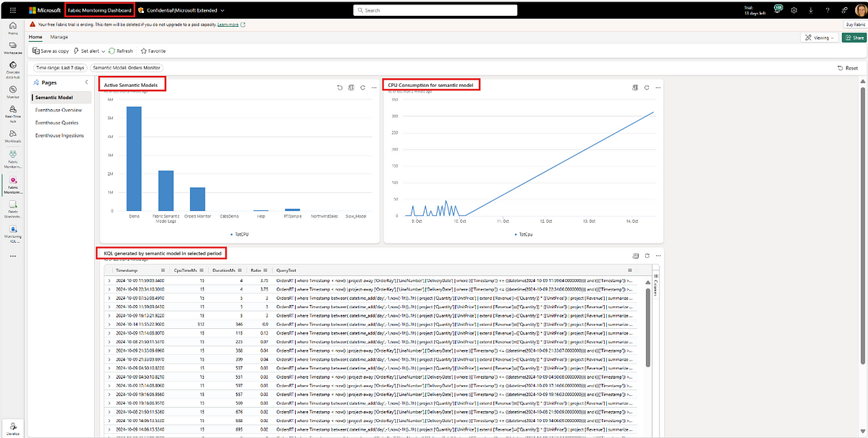
Task: Click in the top Search field
Action: point(434,10)
